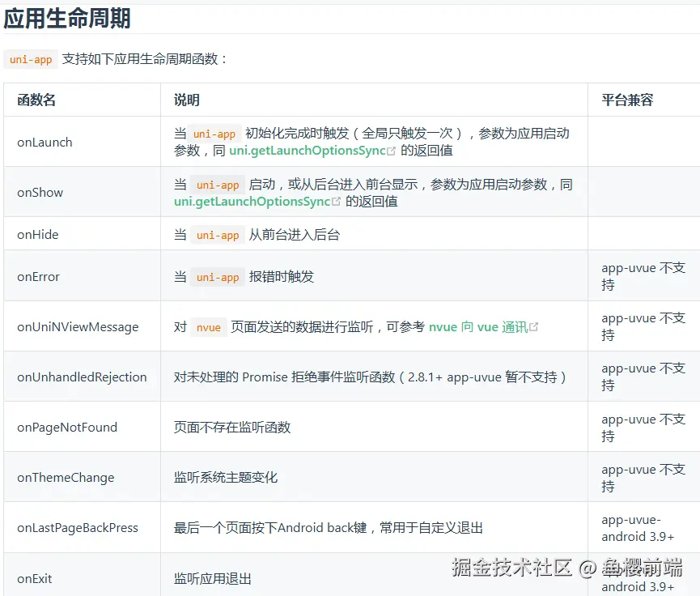Follow the nvue 向 vue 通讯 link
Screen dimensions: 700x596
click(478, 327)
